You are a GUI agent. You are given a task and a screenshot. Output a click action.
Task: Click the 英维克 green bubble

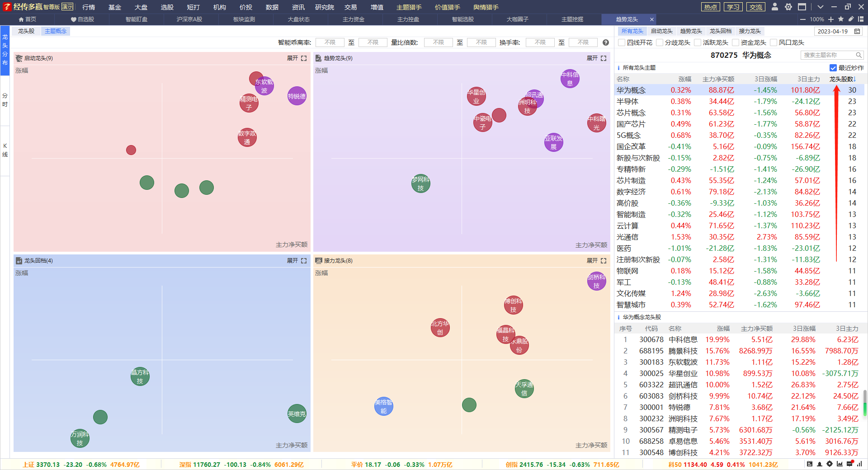pos(297,414)
